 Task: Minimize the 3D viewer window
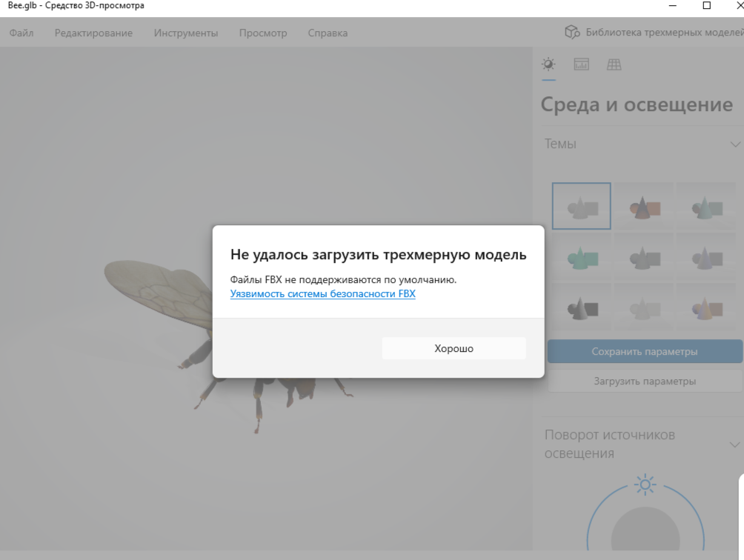672,5
